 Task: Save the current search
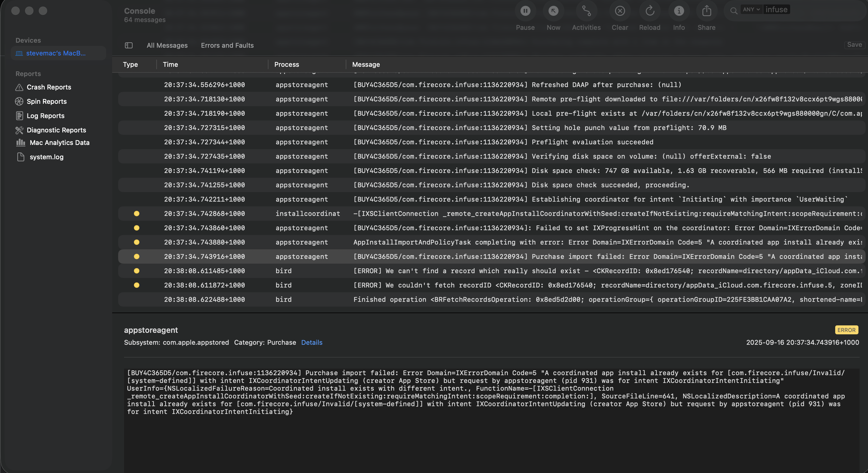point(854,45)
